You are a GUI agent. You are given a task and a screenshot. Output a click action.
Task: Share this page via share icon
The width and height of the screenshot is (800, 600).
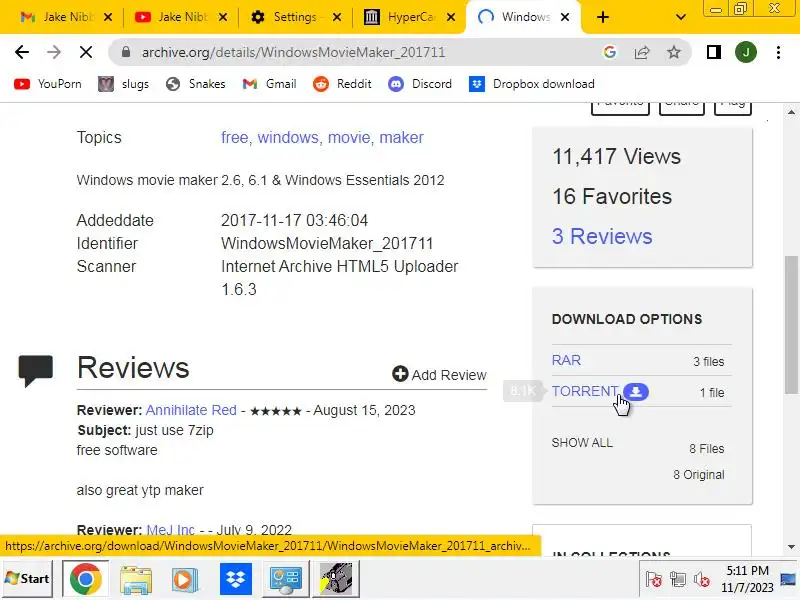click(642, 52)
